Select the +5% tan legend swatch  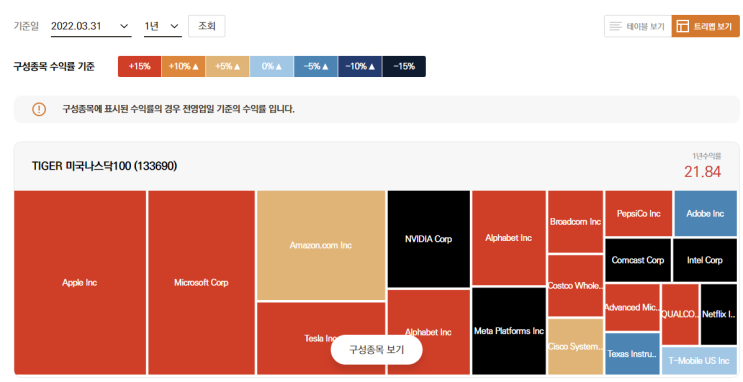[x=227, y=66]
